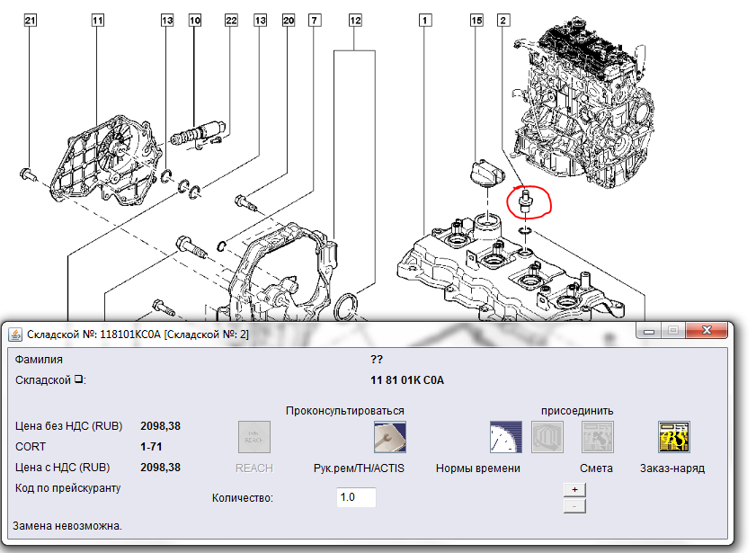Click the присоединить heading
Image resolution: width=756 pixels, height=553 pixels.
point(577,411)
